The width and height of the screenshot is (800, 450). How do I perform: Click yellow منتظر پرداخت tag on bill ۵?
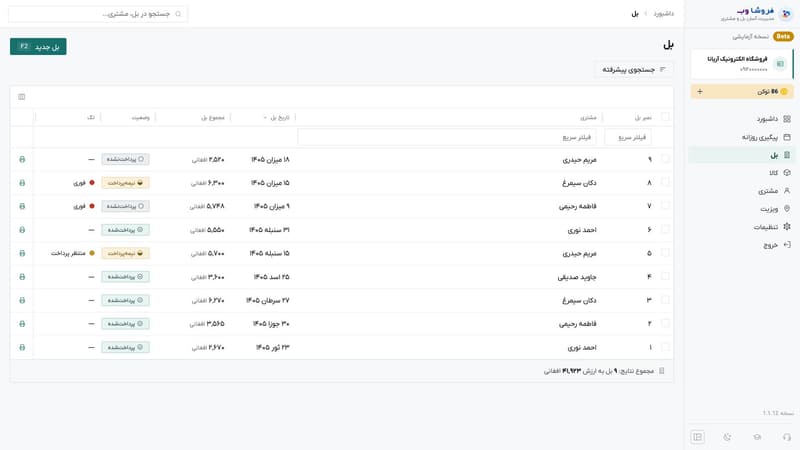point(72,253)
